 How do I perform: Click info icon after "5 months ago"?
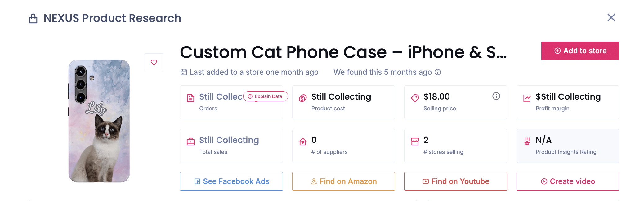click(x=438, y=72)
